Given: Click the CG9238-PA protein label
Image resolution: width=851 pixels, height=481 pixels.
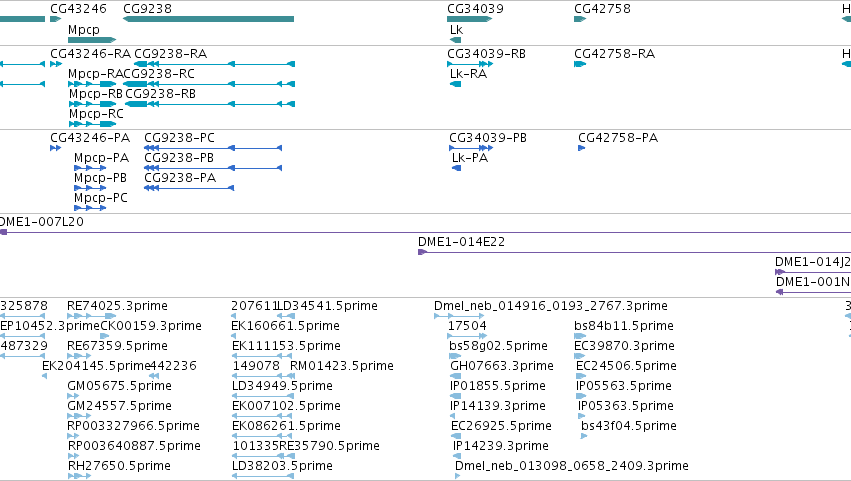Looking at the screenshot, I should (180, 178).
